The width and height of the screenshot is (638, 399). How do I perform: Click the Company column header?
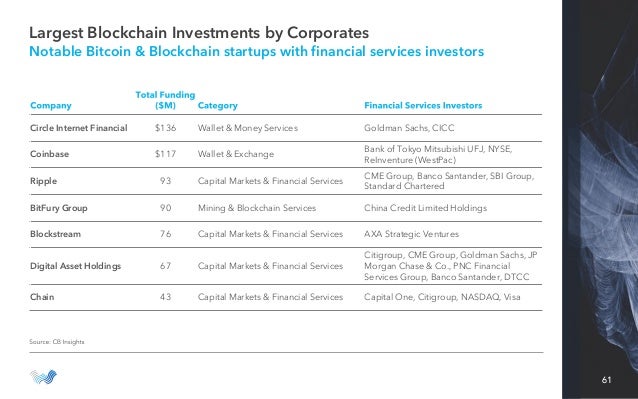(x=51, y=105)
